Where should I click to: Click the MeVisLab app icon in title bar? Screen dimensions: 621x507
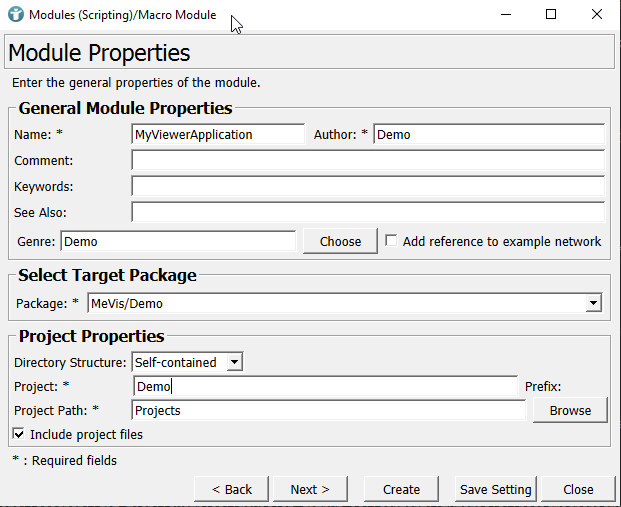tap(15, 15)
